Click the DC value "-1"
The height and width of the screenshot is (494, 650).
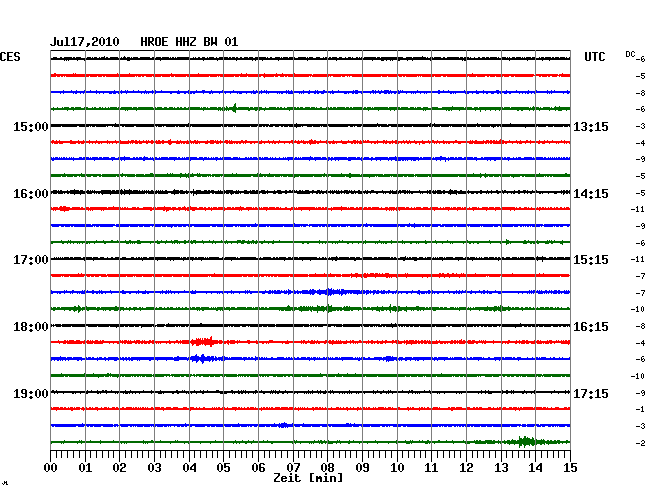coord(640,409)
